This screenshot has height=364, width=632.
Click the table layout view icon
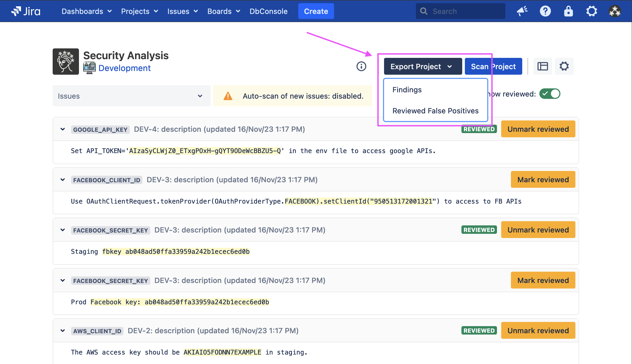click(543, 66)
